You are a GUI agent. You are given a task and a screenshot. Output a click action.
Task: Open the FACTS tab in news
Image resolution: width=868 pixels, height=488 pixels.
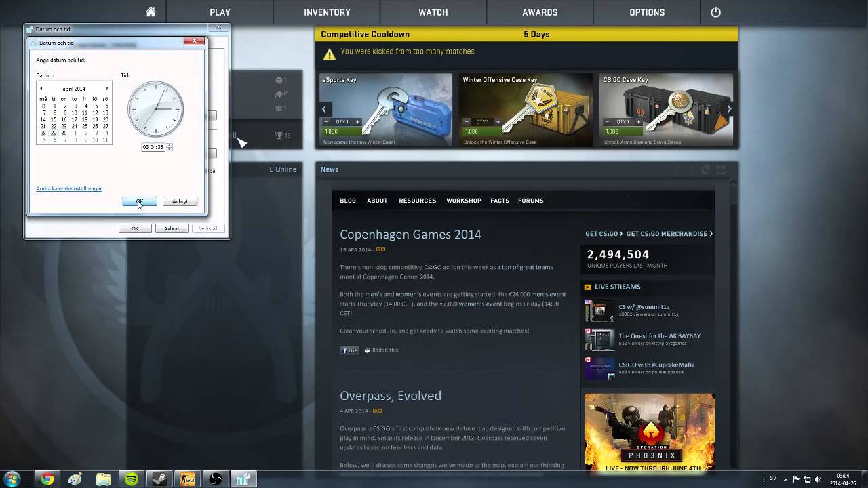(500, 201)
